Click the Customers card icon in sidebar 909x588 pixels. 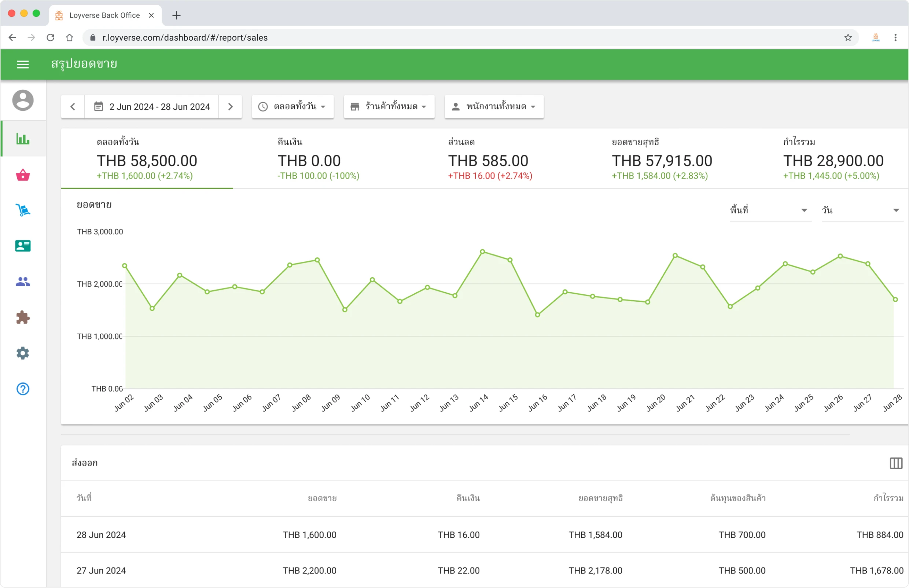tap(23, 246)
